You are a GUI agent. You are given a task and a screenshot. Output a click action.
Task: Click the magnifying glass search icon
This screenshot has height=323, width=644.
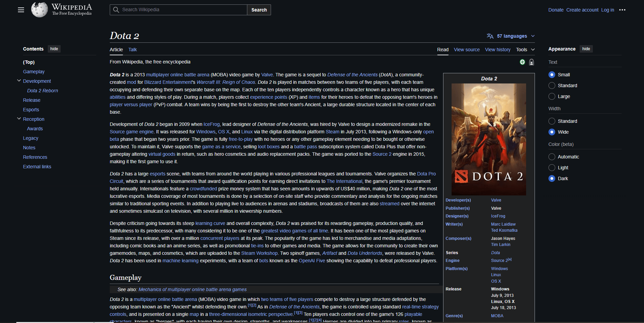[x=116, y=10]
